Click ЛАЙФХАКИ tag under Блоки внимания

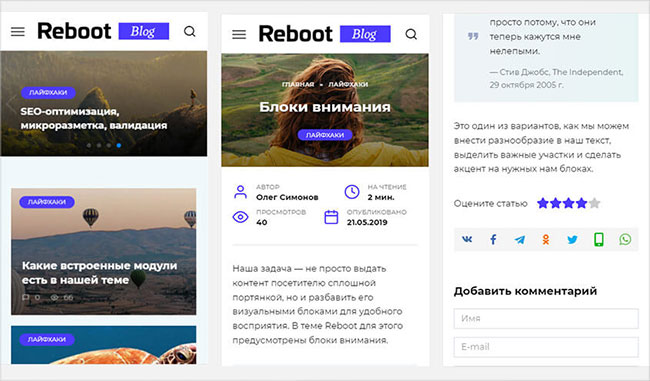325,135
